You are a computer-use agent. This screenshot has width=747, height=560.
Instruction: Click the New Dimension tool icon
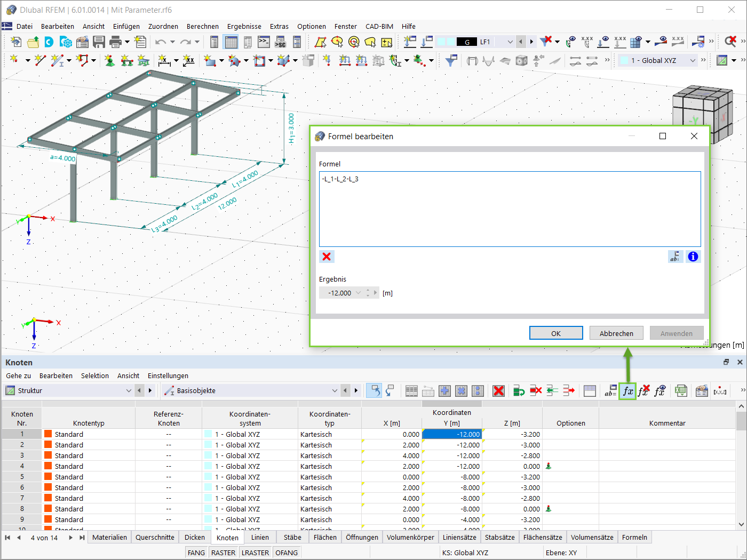click(164, 60)
